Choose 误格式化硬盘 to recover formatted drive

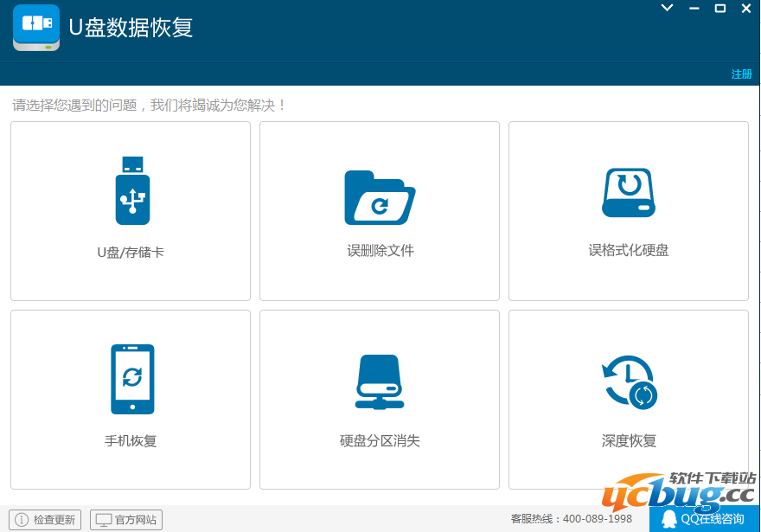coord(628,210)
